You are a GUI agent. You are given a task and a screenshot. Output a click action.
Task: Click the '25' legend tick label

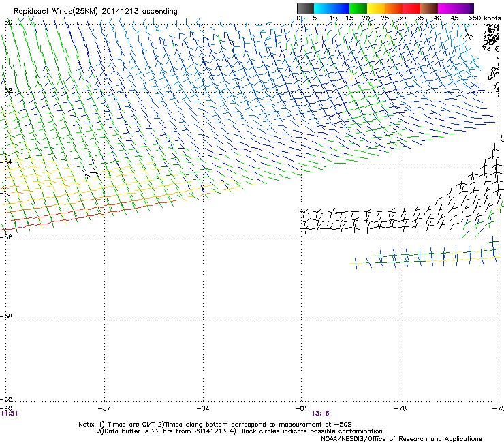(385, 18)
